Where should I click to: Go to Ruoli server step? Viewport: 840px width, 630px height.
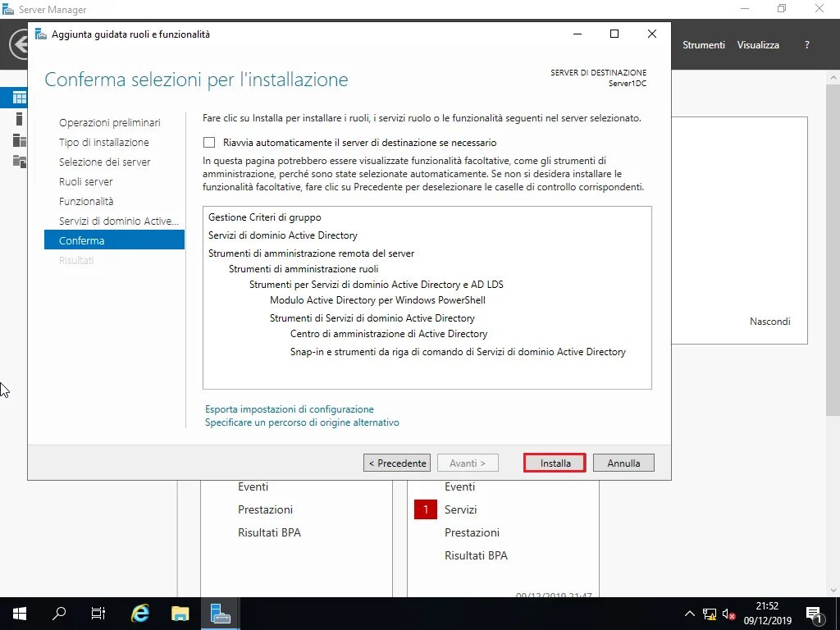click(85, 181)
